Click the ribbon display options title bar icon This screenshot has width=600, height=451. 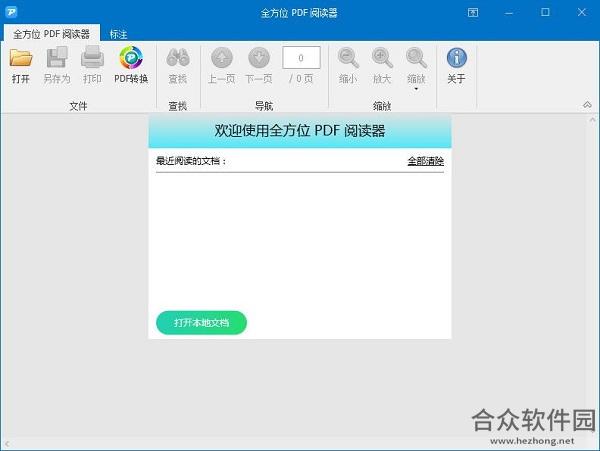pos(473,13)
